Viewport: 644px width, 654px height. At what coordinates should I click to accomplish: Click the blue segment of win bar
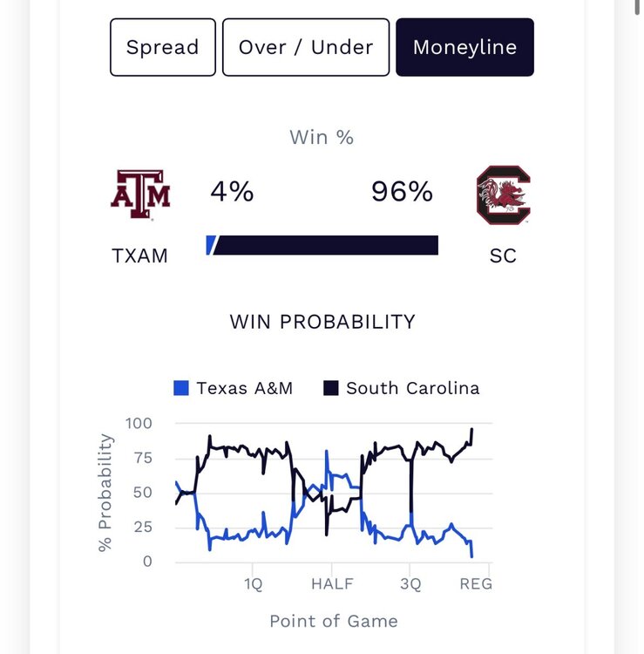[x=210, y=245]
